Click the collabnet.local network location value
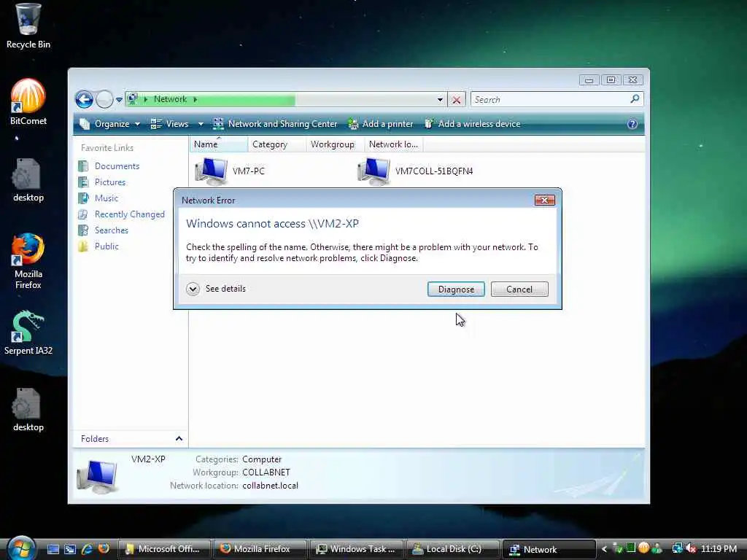Screen dimensions: 747x560 pyautogui.click(x=270, y=486)
